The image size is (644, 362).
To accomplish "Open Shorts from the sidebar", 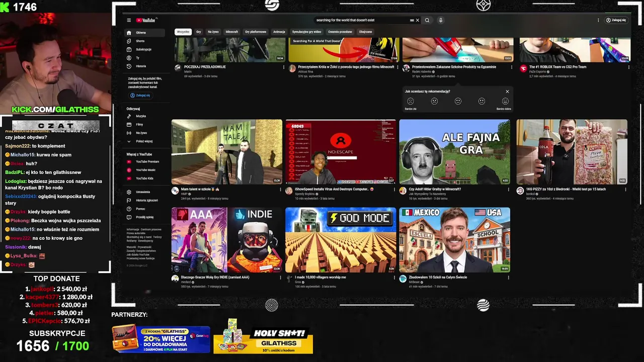I will [145, 41].
